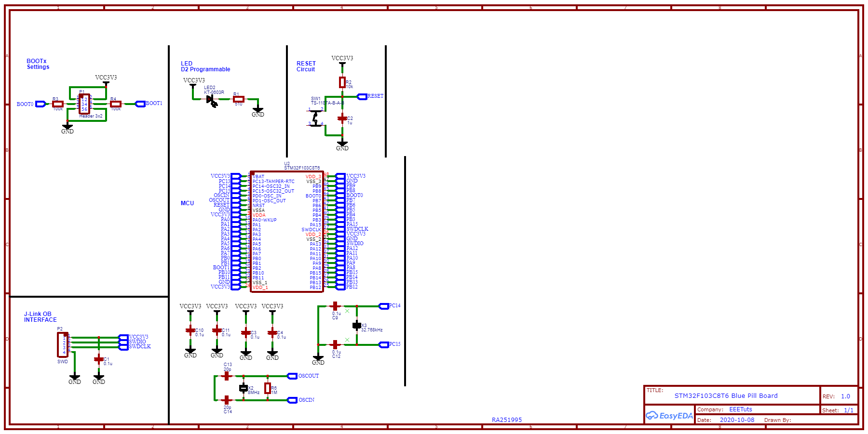Viewport: 868px width, 434px height.
Task: Click the P1 Header 3x2 connector
Action: (84, 104)
